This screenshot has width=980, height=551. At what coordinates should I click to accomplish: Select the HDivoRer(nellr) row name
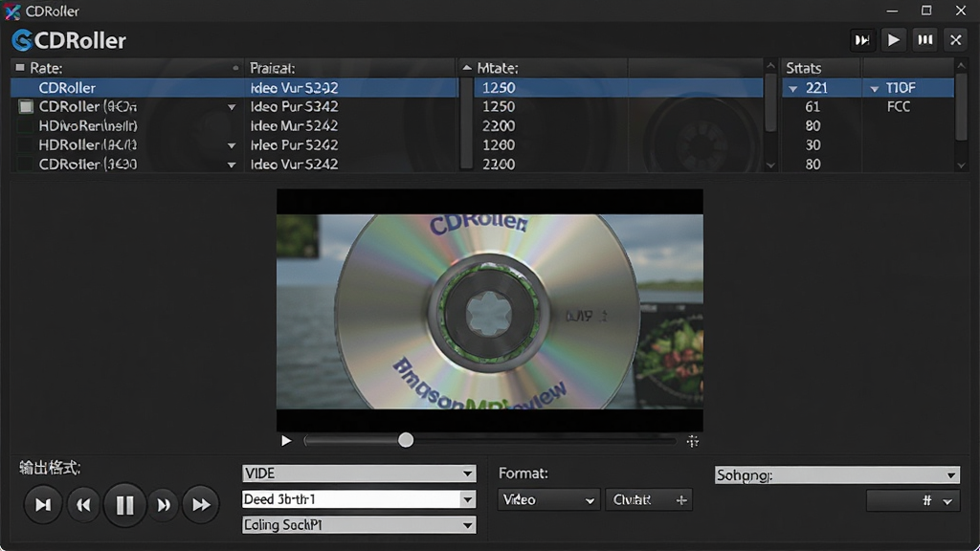pyautogui.click(x=88, y=126)
